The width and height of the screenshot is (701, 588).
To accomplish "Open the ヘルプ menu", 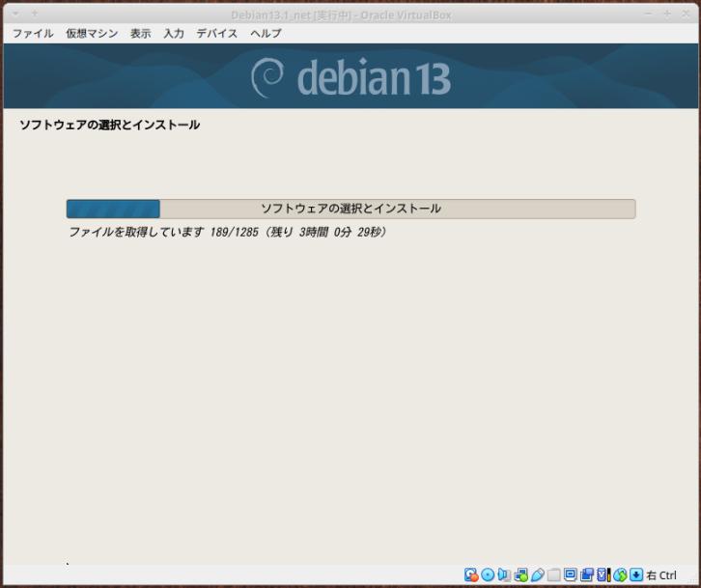I will coord(266,34).
